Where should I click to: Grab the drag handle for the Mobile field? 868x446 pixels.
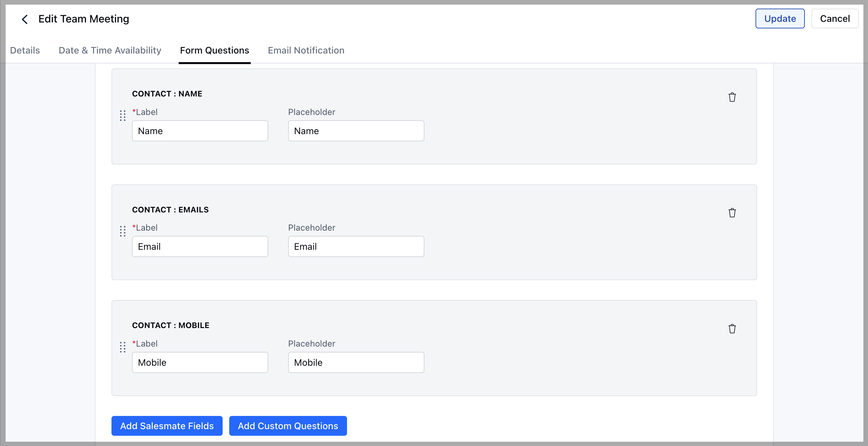point(123,347)
